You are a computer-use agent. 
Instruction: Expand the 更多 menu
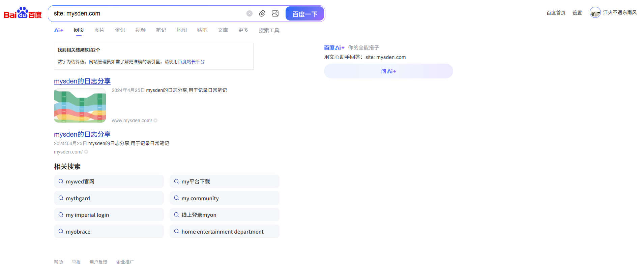tap(243, 30)
